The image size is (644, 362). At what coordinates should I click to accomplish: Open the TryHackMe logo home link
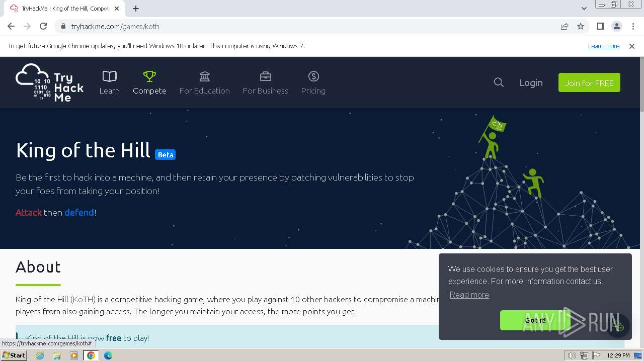50,82
